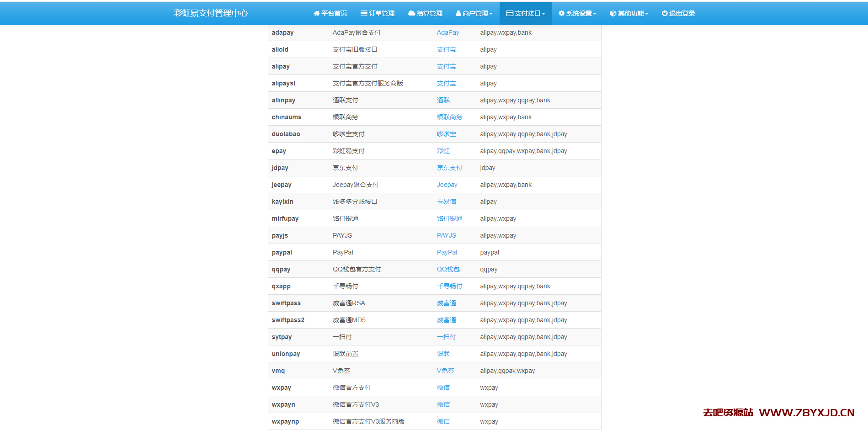Open the Jeepay link in the jeepay row

[447, 185]
